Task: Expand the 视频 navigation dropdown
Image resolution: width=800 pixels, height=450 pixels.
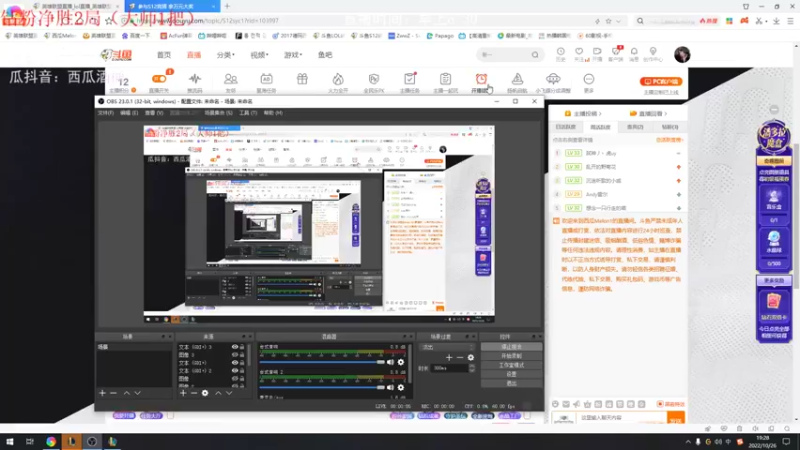Action: pyautogui.click(x=259, y=55)
